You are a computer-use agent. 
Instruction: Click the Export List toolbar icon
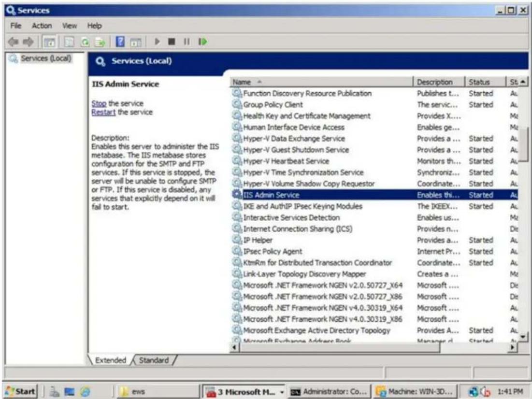[100, 42]
